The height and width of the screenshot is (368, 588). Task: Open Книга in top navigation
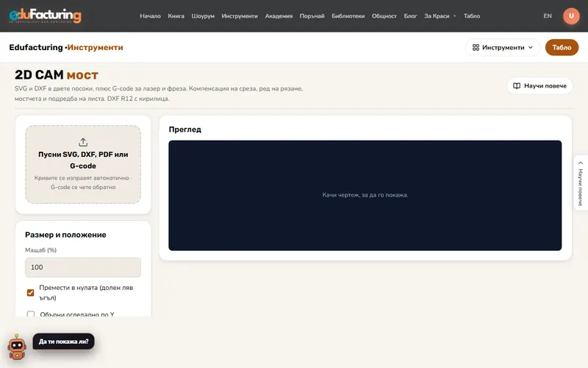(x=176, y=16)
